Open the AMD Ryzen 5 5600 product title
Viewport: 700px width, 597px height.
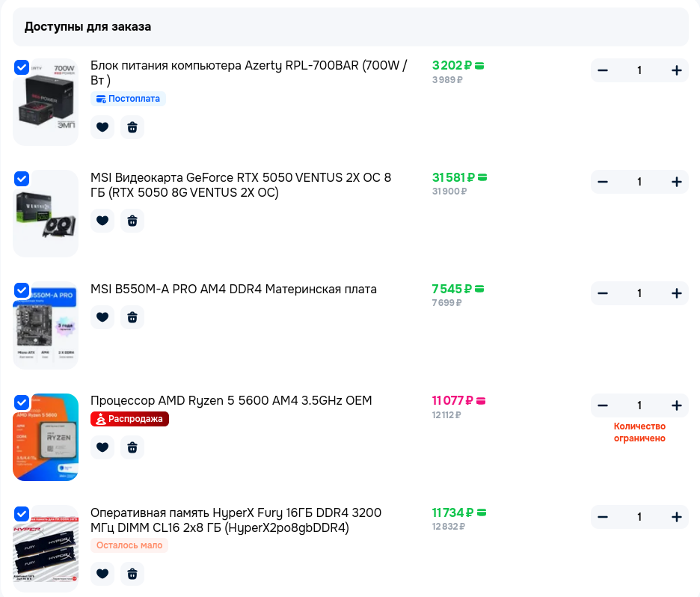pos(231,400)
